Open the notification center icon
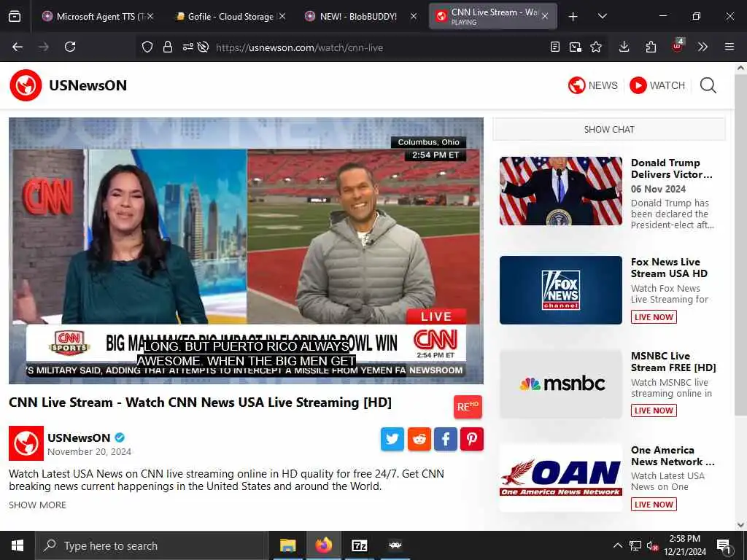747x560 pixels. click(723, 545)
